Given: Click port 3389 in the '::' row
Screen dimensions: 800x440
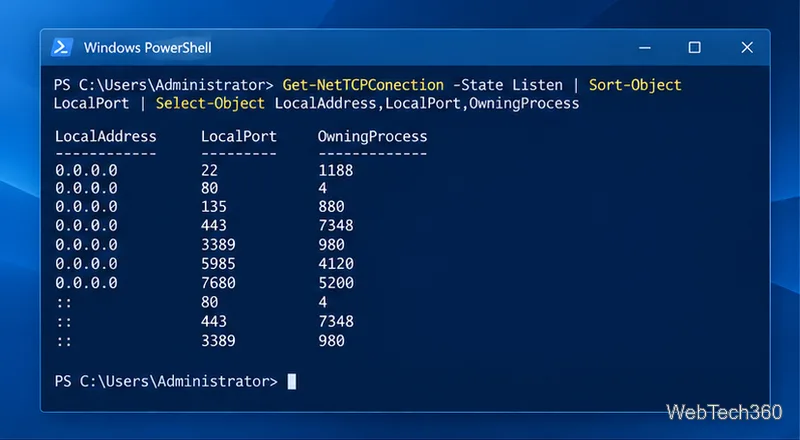Looking at the screenshot, I should [x=218, y=340].
